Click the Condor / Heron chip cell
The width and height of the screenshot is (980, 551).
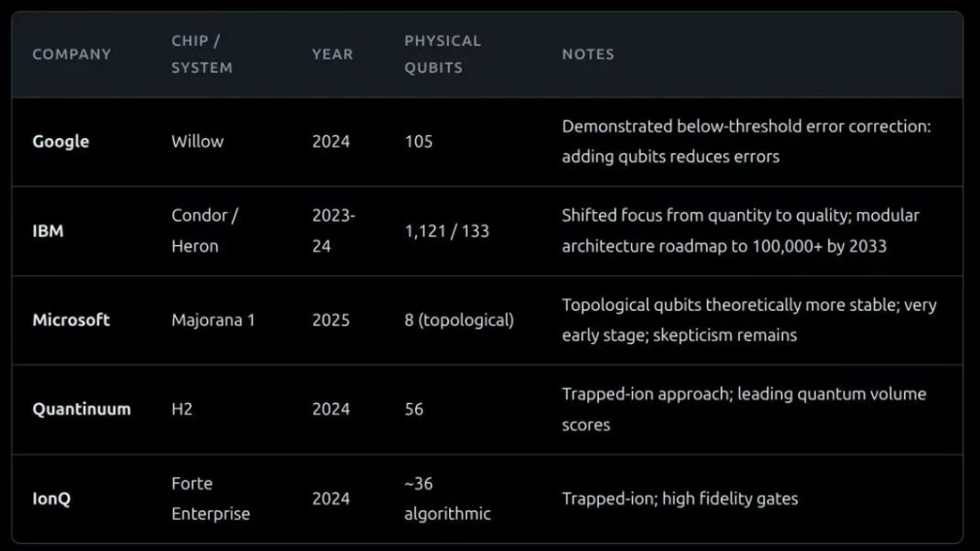pos(204,231)
